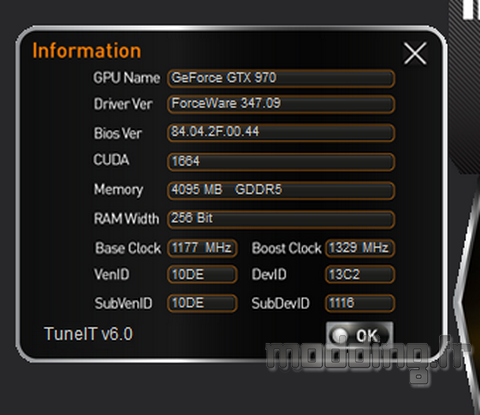This screenshot has width=480, height=415.
Task: Click the round indicator on OK button
Action: tap(340, 335)
